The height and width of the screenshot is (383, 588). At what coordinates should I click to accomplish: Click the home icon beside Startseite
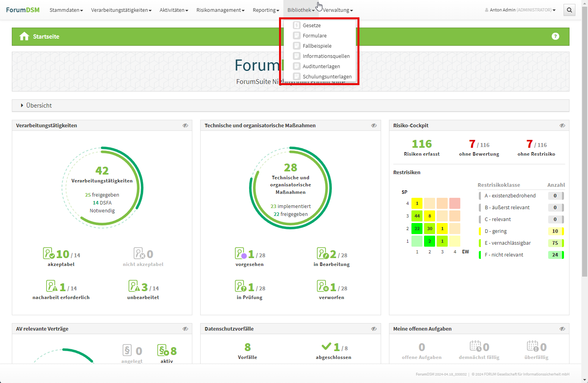(24, 36)
